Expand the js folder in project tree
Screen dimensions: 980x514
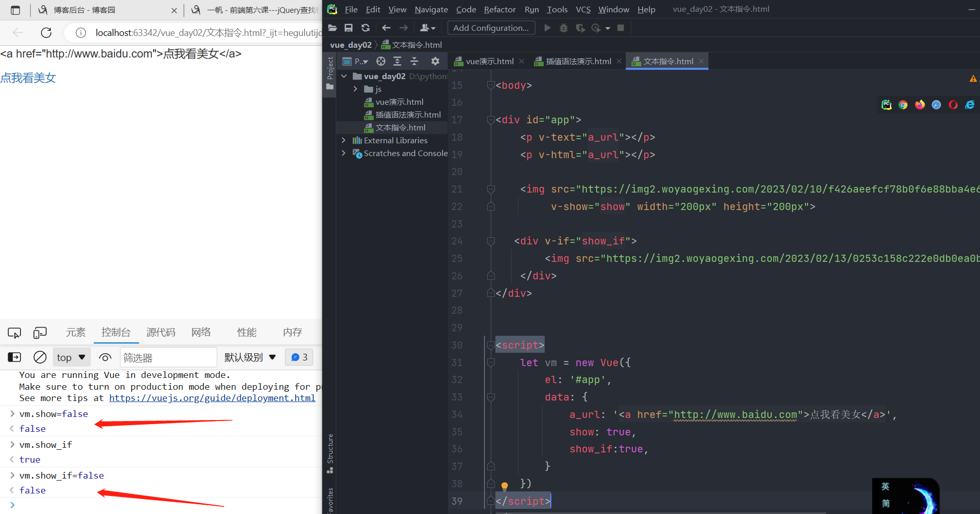[x=355, y=89]
